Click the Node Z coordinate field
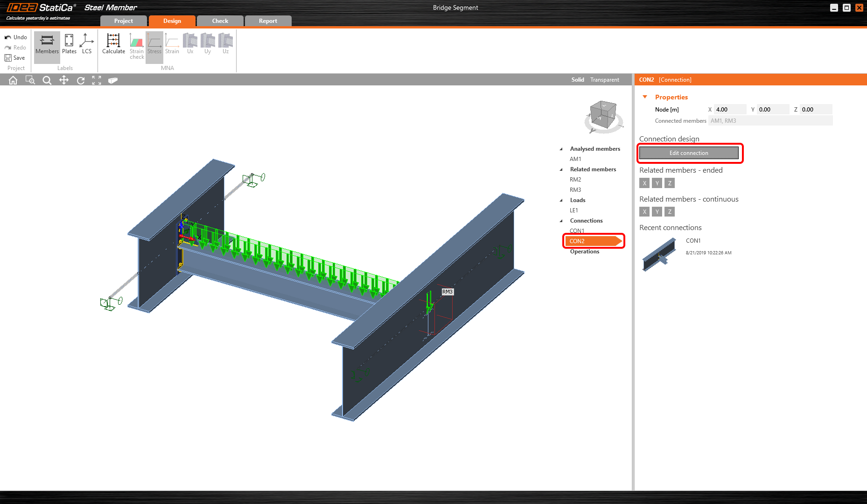This screenshot has height=504, width=867. click(x=816, y=110)
